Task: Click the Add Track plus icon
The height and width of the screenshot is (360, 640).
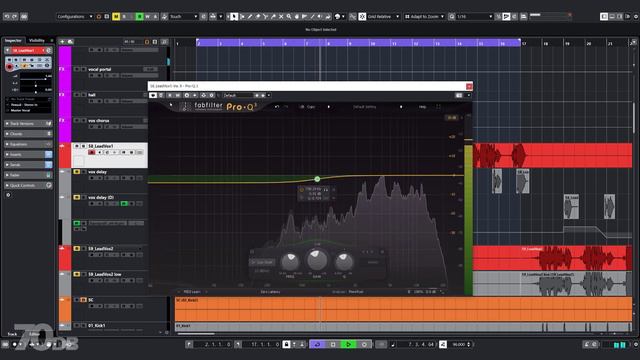Action: (62, 42)
